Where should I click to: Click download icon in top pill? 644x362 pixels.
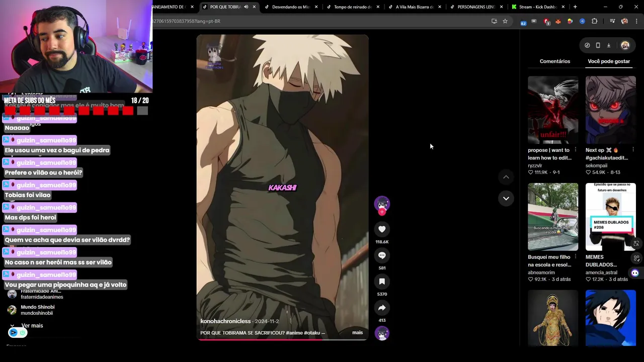608,45
